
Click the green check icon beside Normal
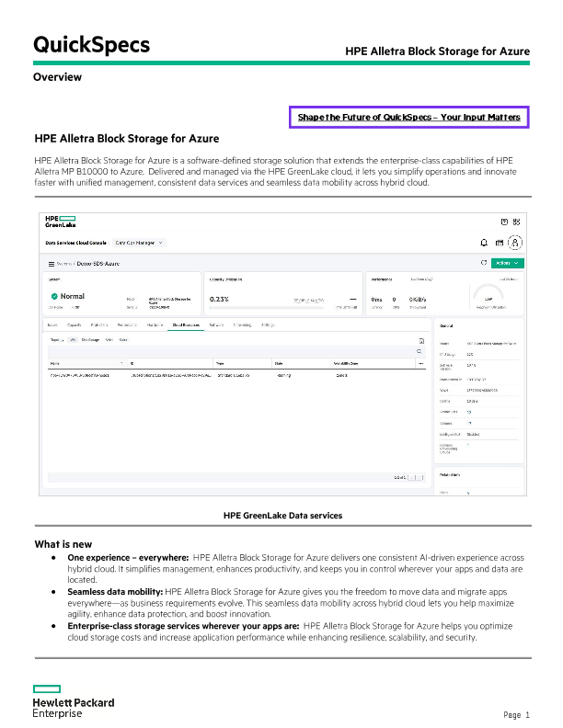pyautogui.click(x=54, y=296)
